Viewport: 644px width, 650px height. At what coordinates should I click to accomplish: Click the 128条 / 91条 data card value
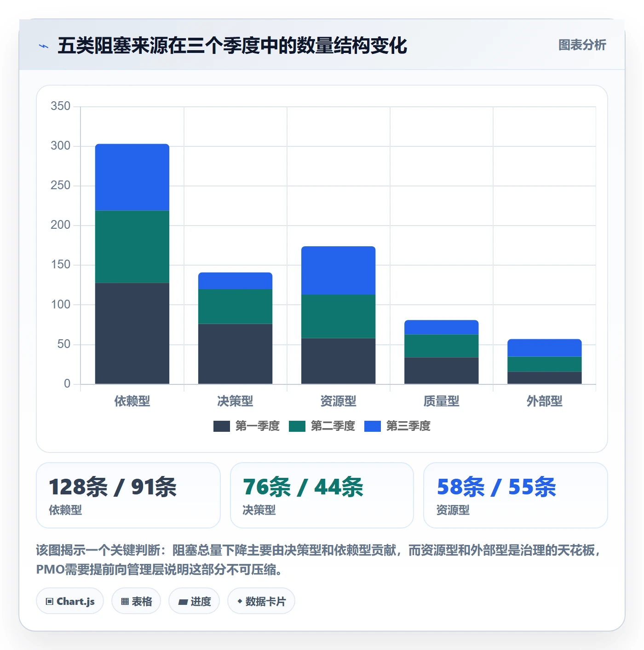113,487
